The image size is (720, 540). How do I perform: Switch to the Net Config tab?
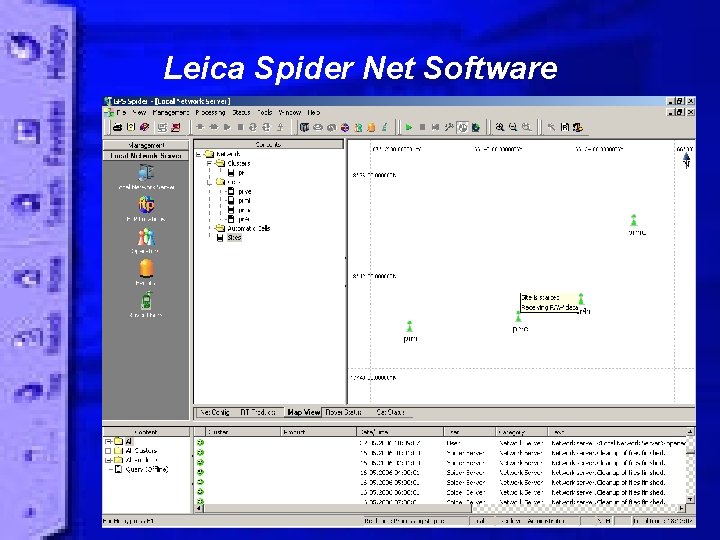pyautogui.click(x=214, y=412)
